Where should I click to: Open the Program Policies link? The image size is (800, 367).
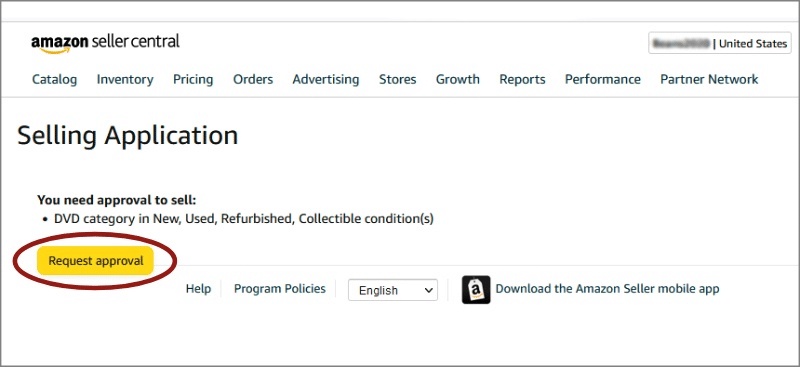280,289
